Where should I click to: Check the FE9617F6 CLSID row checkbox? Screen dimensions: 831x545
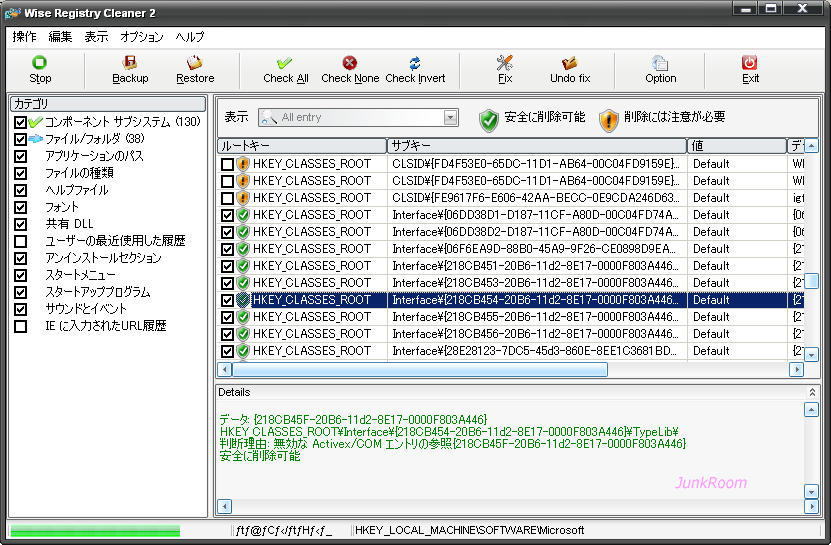point(227,198)
